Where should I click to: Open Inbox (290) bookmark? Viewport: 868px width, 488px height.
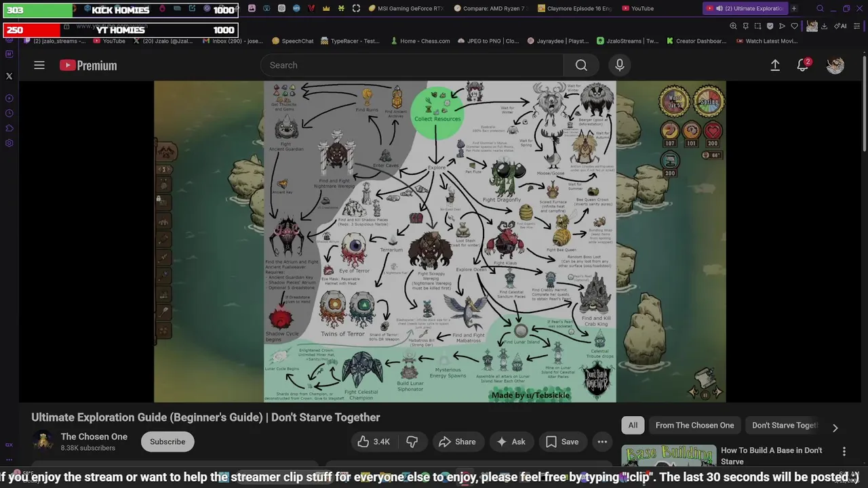(x=233, y=41)
